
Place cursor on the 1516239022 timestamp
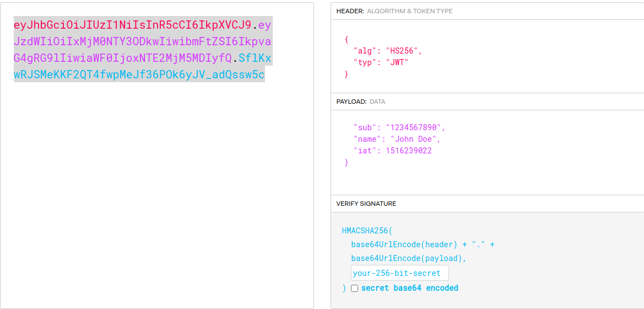408,151
